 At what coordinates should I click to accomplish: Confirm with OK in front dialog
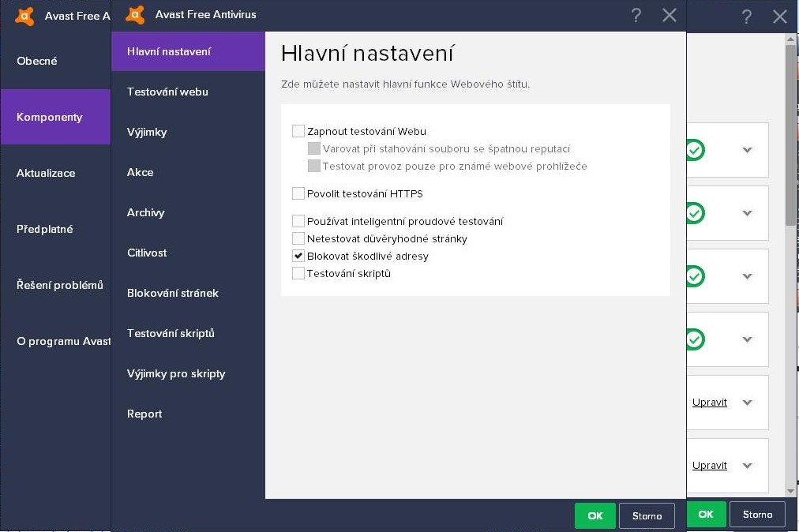(x=595, y=515)
